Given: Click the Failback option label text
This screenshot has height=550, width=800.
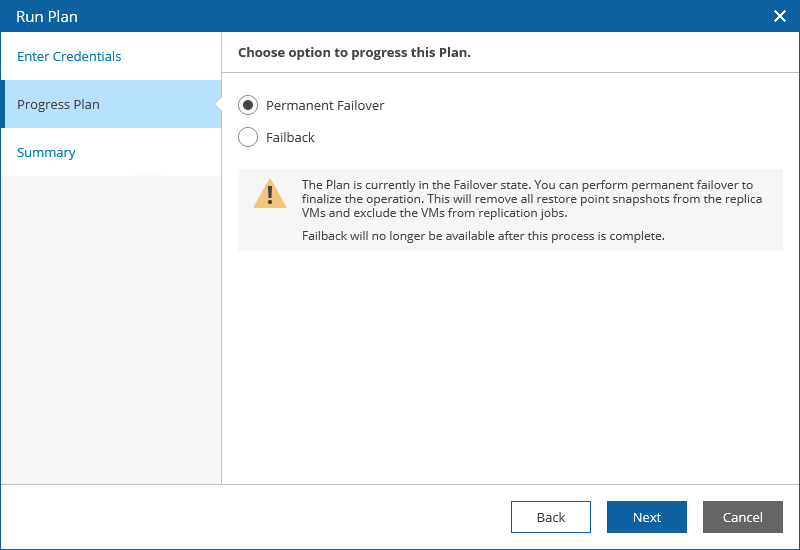Looking at the screenshot, I should pyautogui.click(x=290, y=138).
